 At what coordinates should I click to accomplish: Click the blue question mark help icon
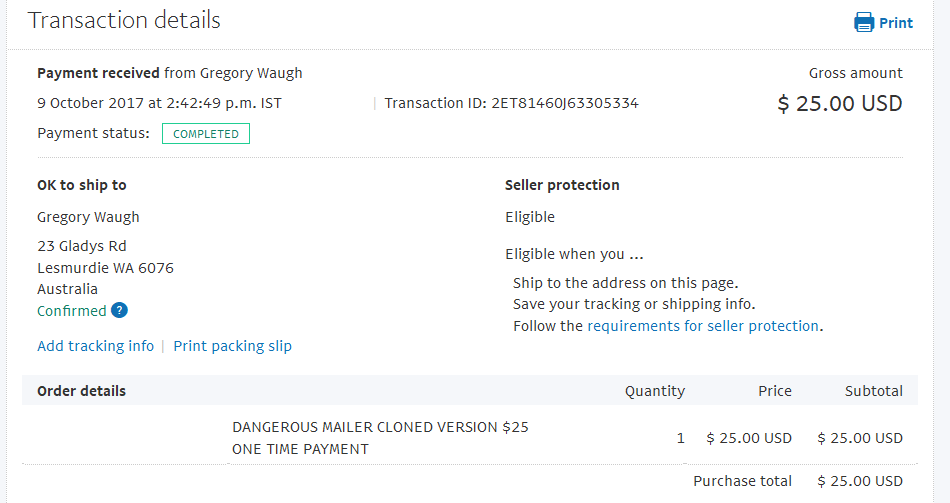pyautogui.click(x=119, y=310)
